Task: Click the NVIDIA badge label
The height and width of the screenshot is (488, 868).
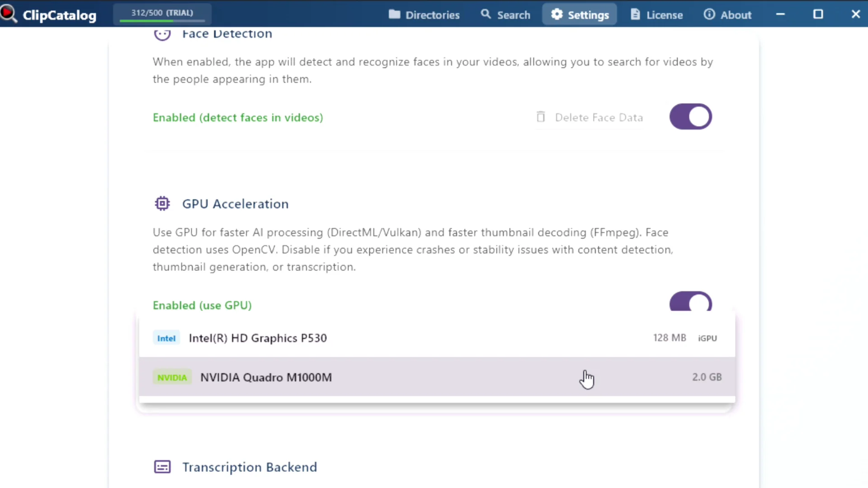Action: click(x=172, y=377)
